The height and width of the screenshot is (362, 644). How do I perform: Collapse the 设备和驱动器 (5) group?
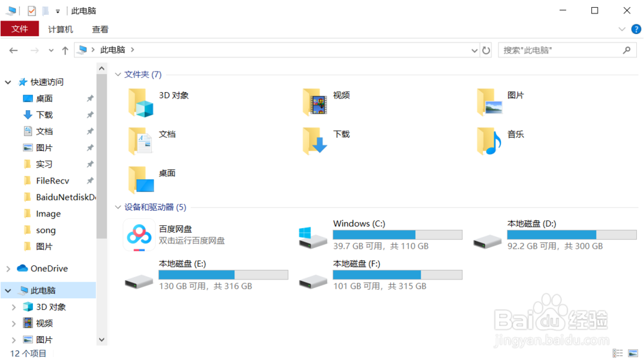click(x=118, y=207)
